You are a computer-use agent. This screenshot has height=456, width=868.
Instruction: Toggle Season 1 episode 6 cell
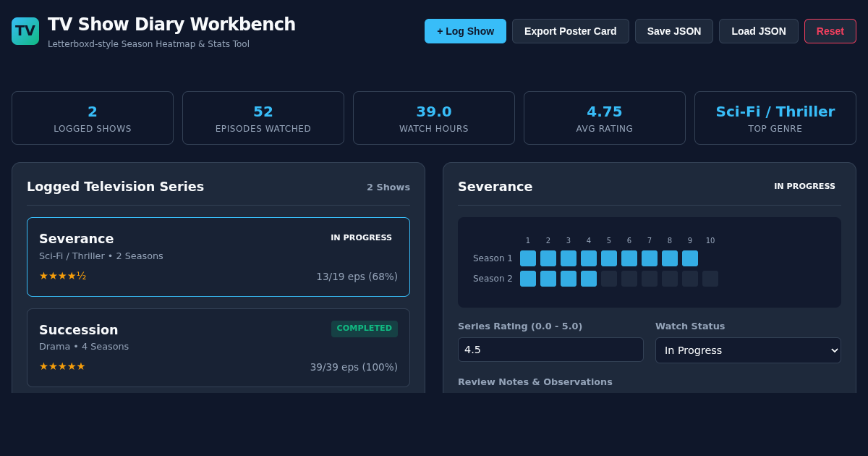[629, 258]
